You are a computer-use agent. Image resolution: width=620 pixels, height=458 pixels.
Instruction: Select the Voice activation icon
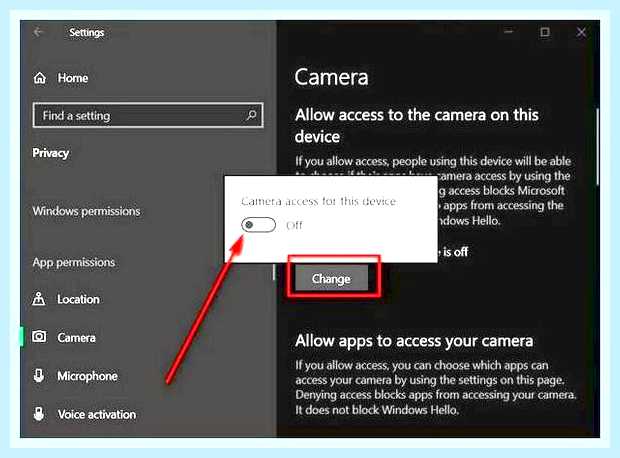pos(39,414)
